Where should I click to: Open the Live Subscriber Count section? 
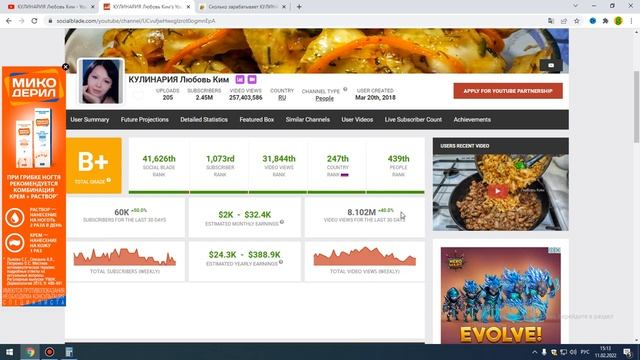413,120
